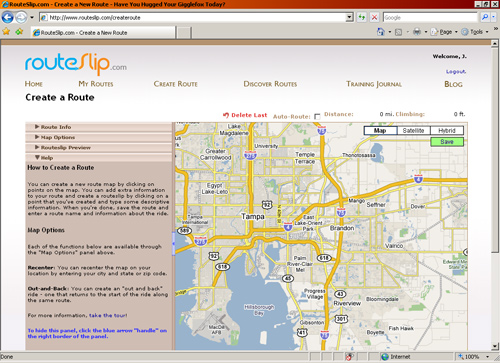Click the red Stop loading icon
Image resolution: width=500 pixels, height=363 pixels.
coord(375,17)
